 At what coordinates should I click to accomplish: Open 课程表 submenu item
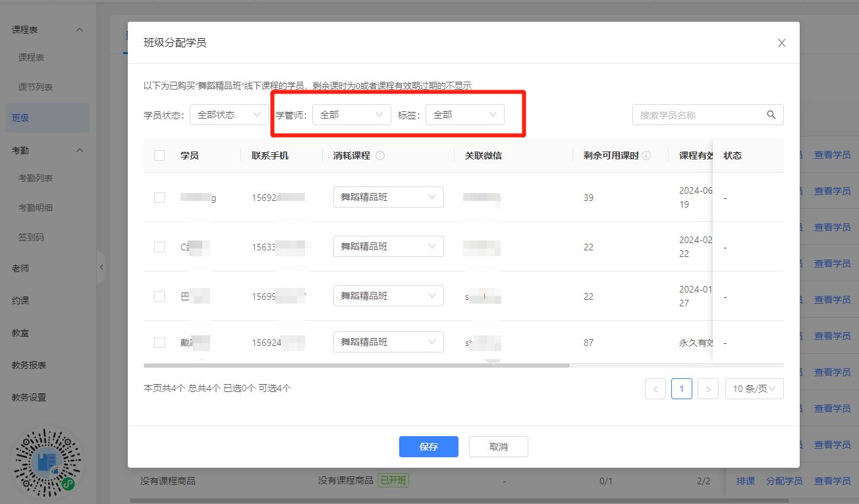(x=31, y=57)
